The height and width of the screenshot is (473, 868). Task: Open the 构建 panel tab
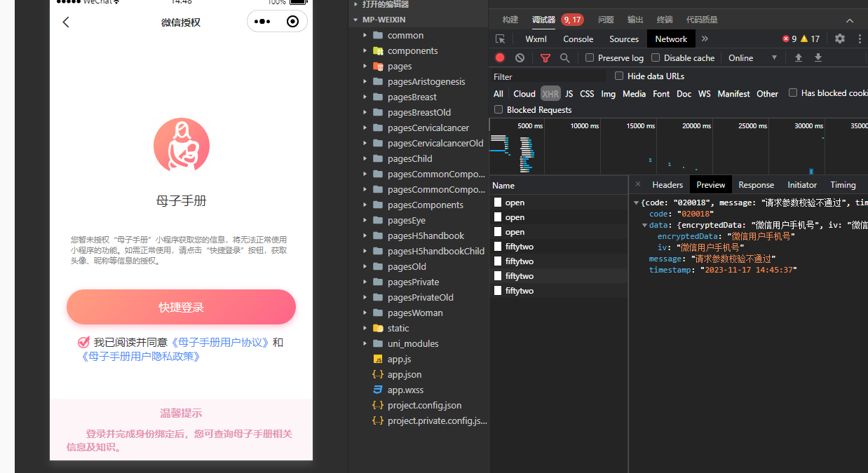tap(510, 20)
